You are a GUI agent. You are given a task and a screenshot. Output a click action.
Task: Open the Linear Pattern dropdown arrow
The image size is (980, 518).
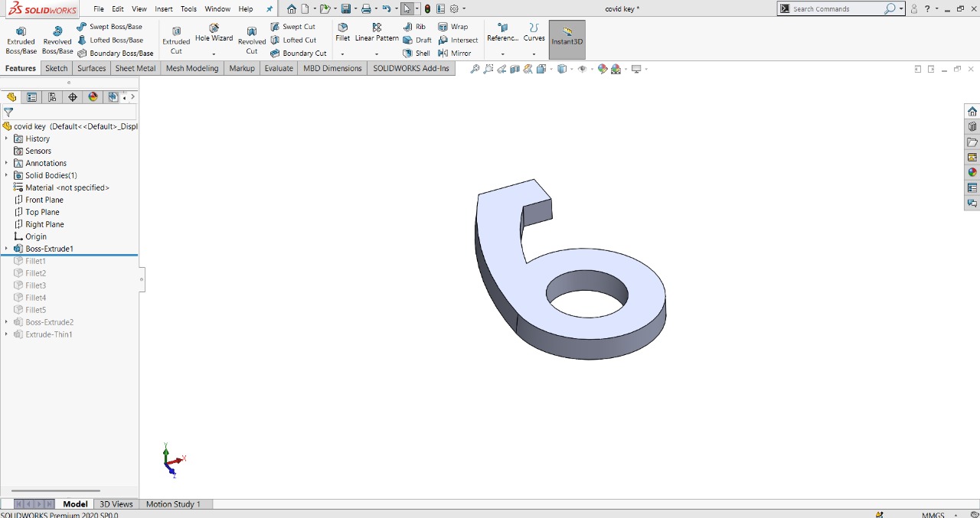(x=377, y=54)
